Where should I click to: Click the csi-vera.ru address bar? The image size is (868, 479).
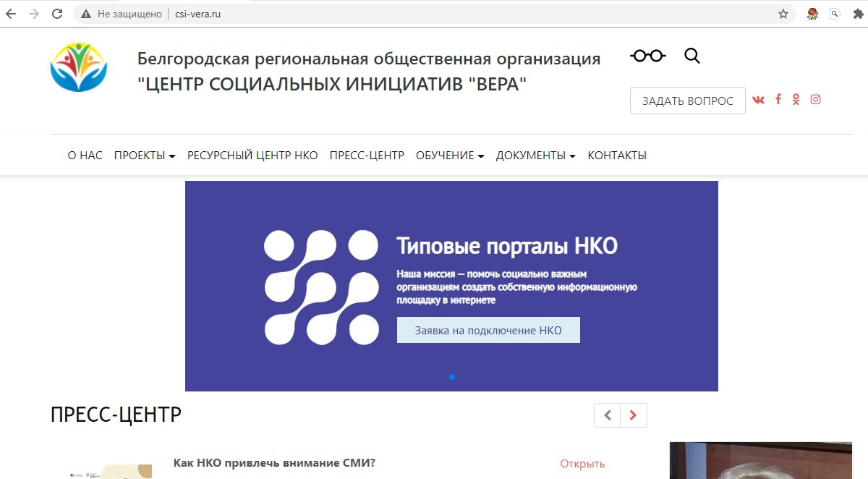[434, 14]
